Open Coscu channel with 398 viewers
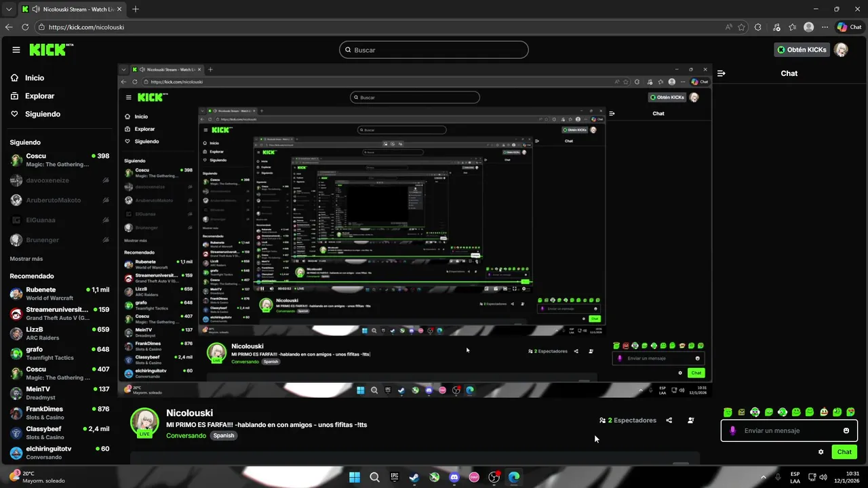 pos(60,160)
